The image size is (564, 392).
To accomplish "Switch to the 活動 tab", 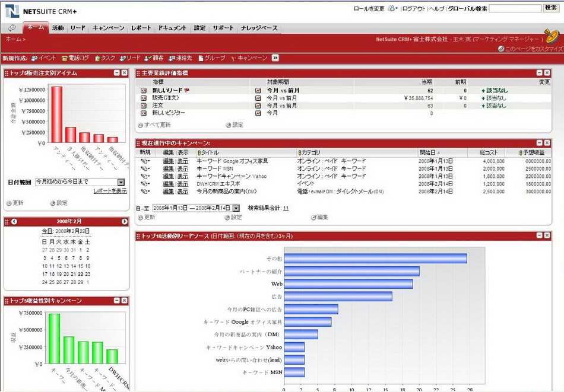I will (58, 28).
